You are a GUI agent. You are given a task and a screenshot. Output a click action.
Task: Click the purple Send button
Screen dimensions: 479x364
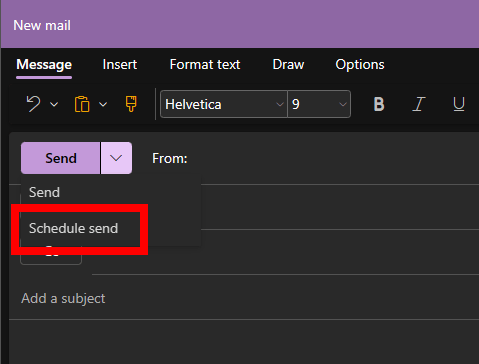(60, 158)
